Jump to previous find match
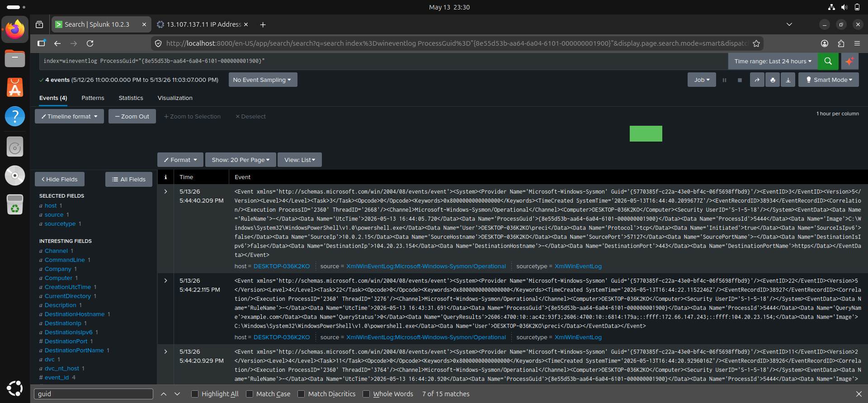 pos(164,394)
